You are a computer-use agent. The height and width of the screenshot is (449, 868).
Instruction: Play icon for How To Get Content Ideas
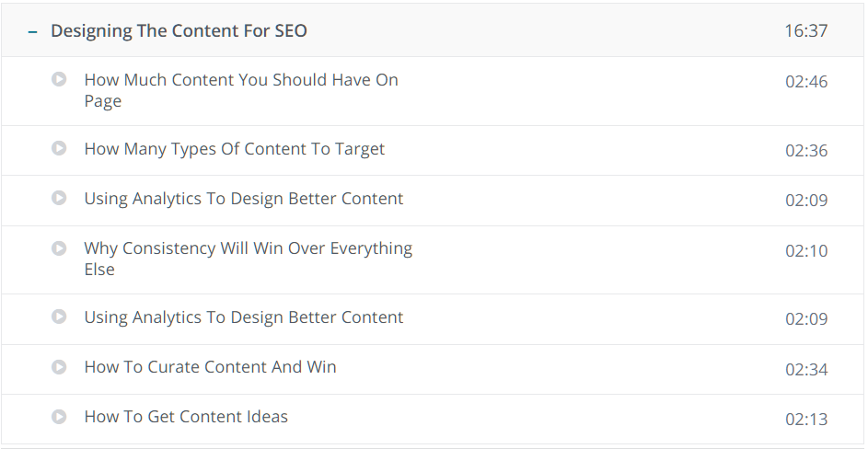click(59, 416)
